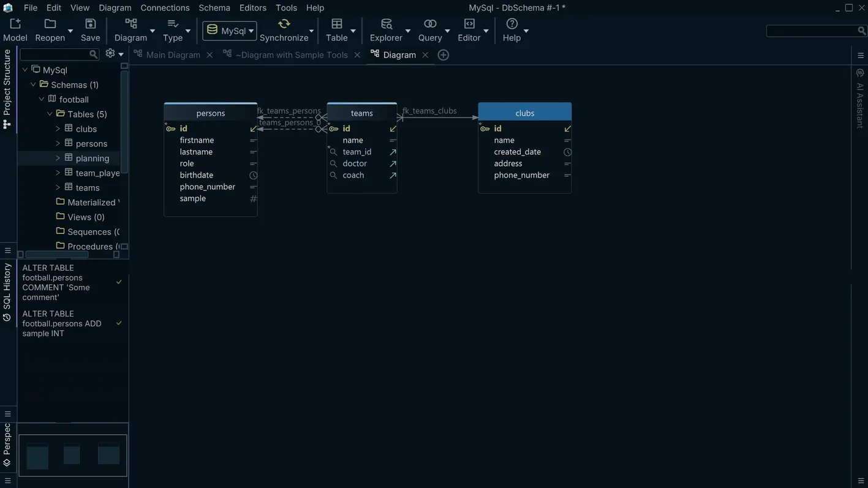Expand the clubs table tree node
This screenshot has height=488, width=868.
pos(57,128)
